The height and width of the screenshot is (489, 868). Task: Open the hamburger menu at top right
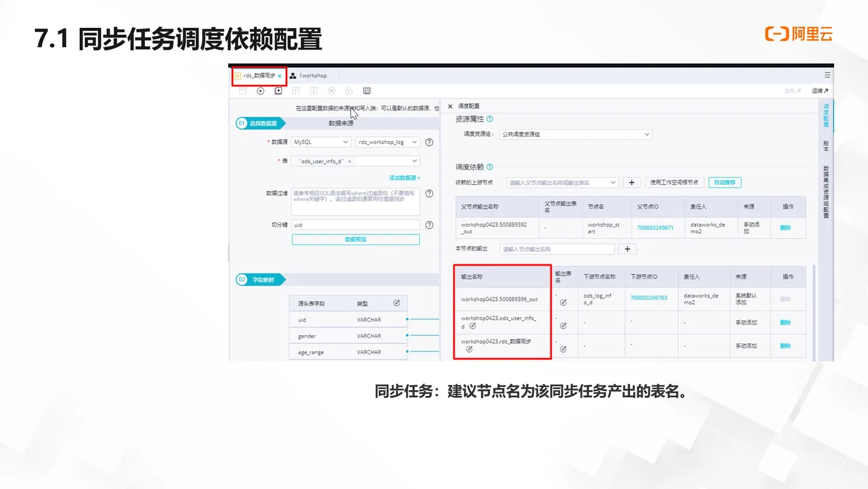click(827, 75)
